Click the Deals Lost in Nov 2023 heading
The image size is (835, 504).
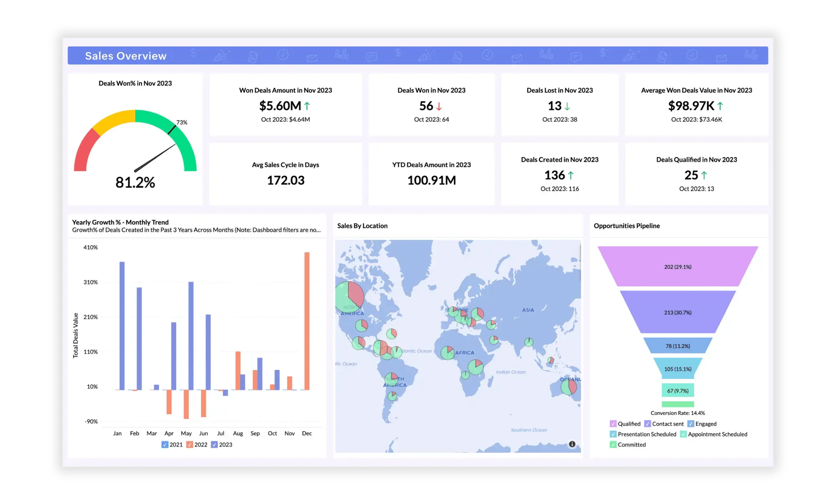(x=559, y=90)
